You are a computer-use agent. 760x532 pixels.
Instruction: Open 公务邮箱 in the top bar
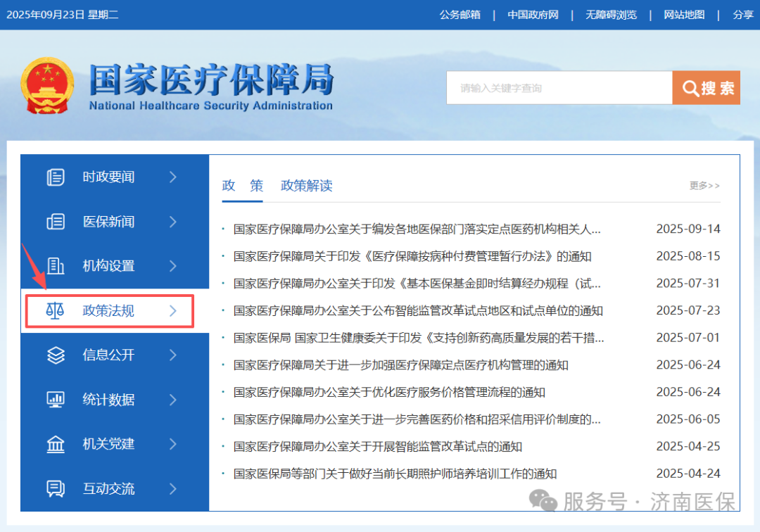tap(460, 15)
